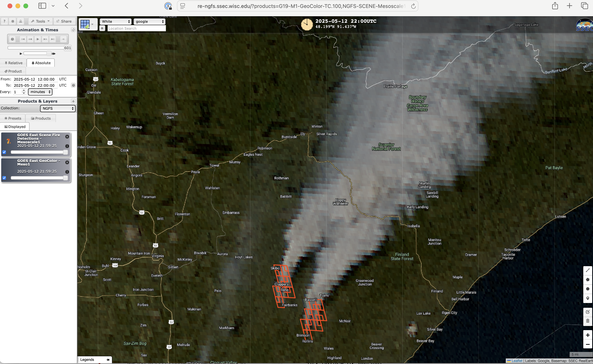Select the draw circle map tool
593x364 pixels.
(x=588, y=289)
